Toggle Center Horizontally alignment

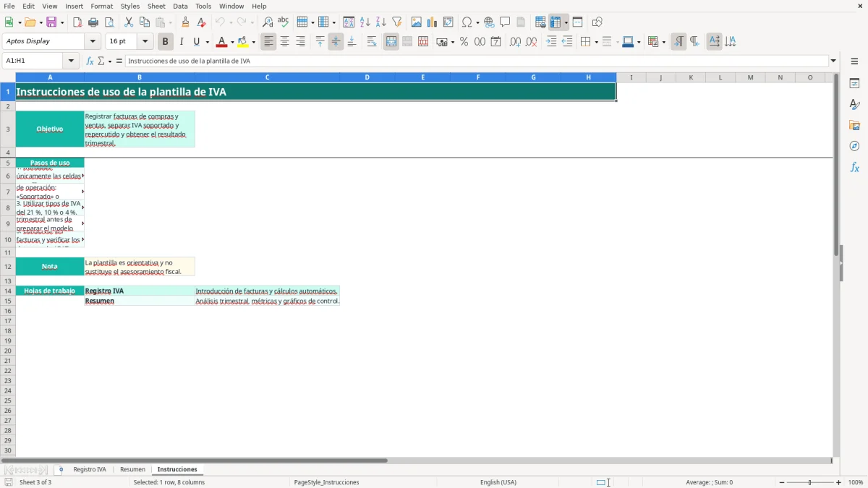284,42
